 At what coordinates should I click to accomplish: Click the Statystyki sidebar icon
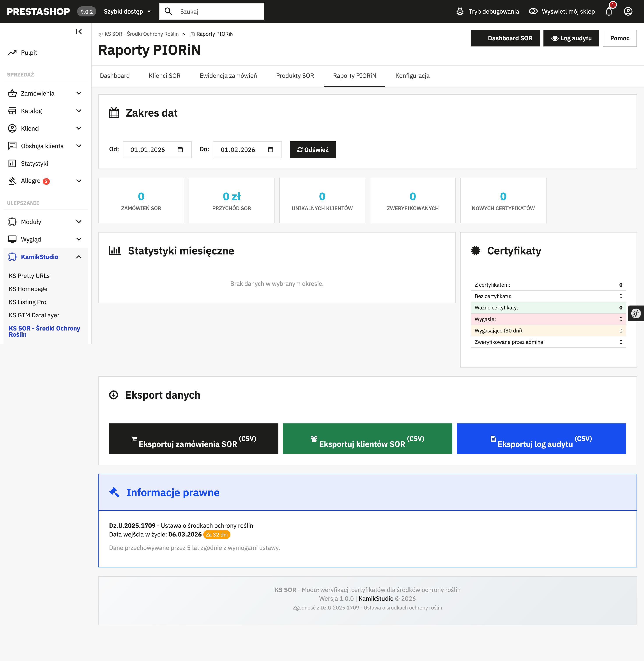(12, 163)
